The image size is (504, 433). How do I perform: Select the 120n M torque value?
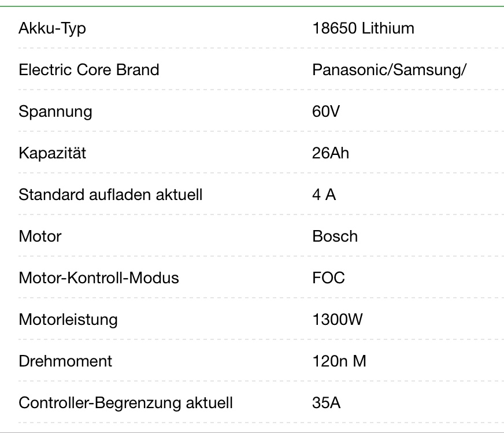click(x=339, y=361)
